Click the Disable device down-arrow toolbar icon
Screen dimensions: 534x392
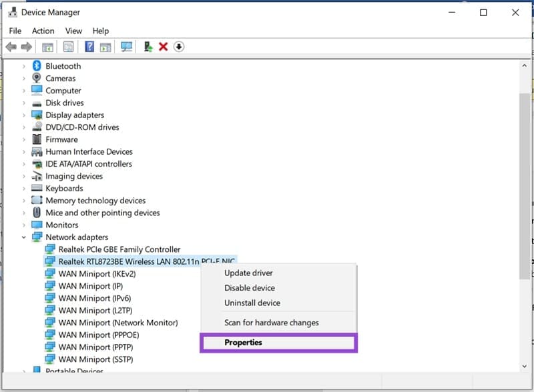point(179,47)
